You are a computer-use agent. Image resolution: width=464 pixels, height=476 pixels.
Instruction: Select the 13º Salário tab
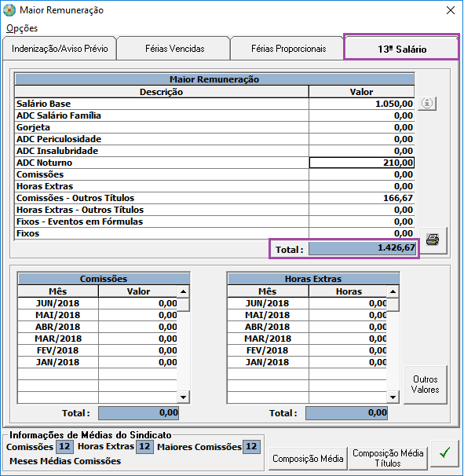coord(402,49)
